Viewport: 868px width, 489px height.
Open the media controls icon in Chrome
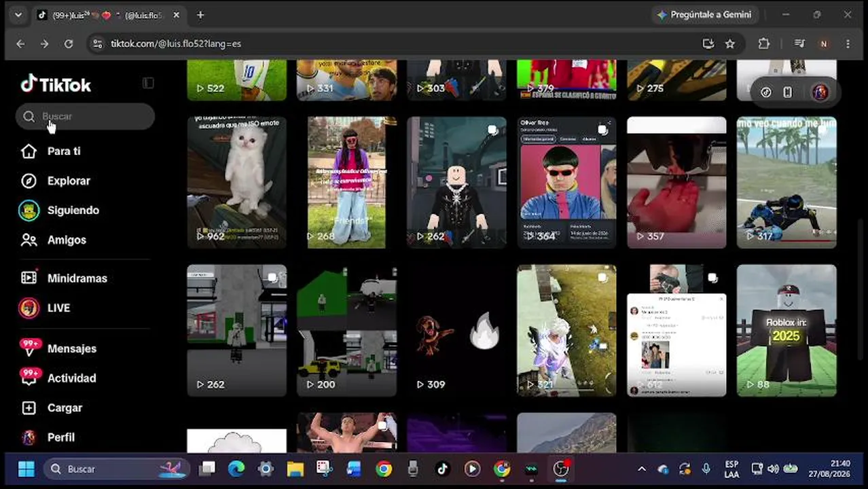pos(800,43)
